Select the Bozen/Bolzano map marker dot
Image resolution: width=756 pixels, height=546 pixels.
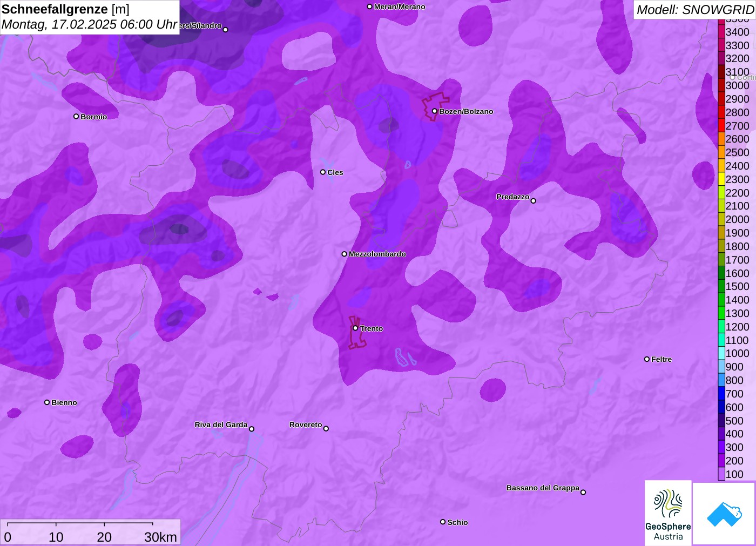[435, 111]
